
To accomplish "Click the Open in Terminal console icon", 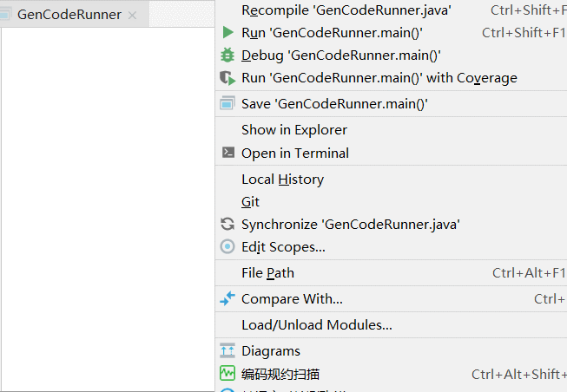I will (227, 153).
